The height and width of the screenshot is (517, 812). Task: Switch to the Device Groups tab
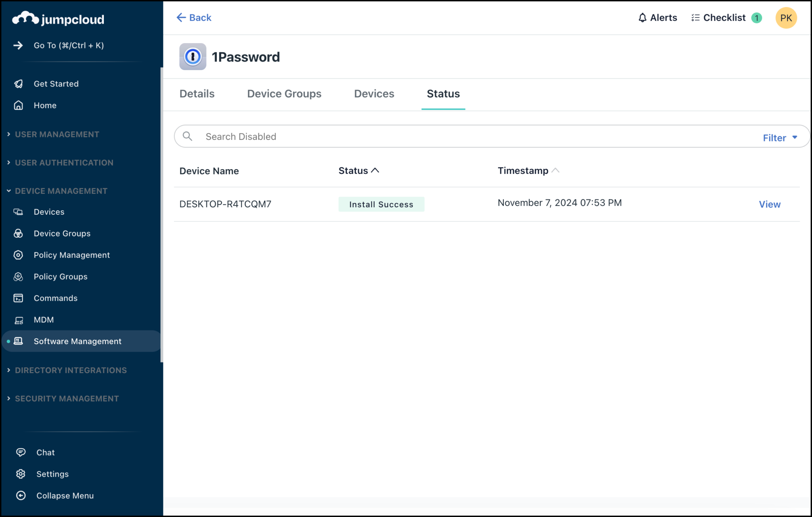pyautogui.click(x=284, y=93)
